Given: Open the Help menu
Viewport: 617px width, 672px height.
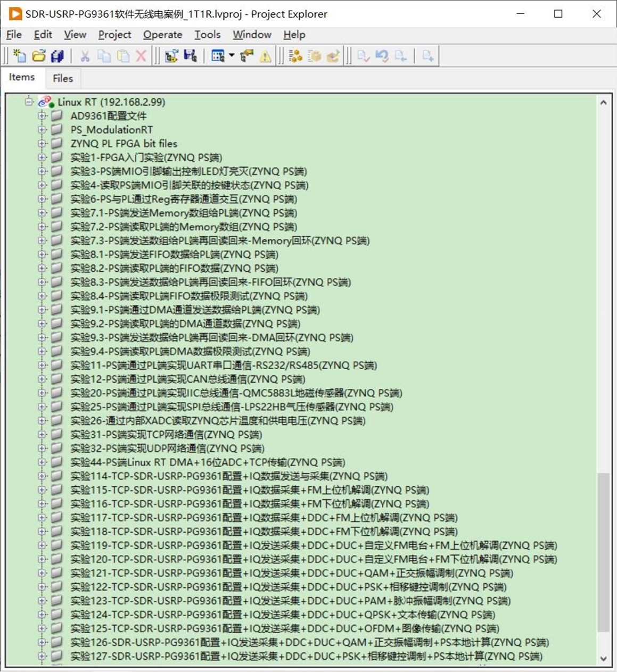Looking at the screenshot, I should (x=294, y=35).
